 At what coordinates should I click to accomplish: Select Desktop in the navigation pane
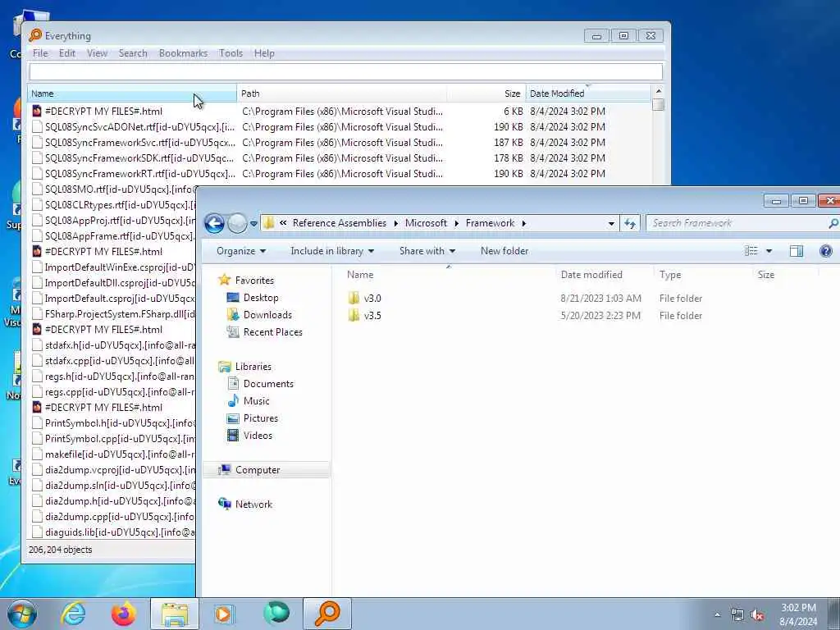tap(260, 297)
